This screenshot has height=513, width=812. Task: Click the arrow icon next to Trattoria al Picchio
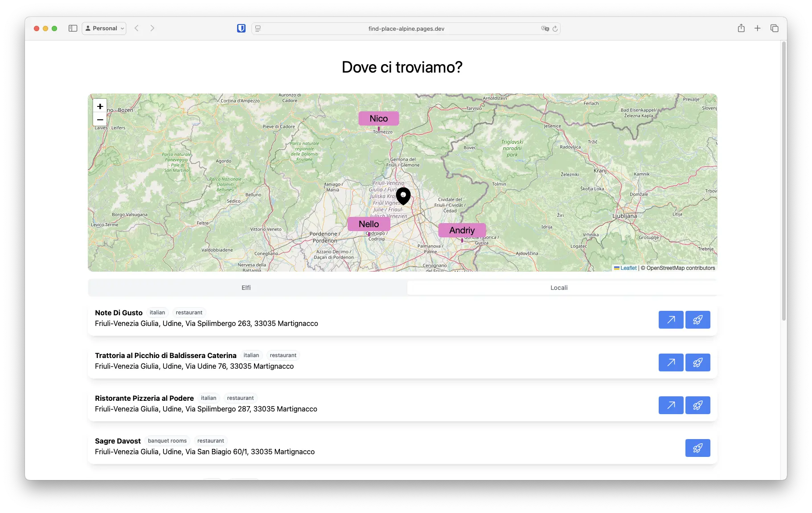tap(671, 362)
